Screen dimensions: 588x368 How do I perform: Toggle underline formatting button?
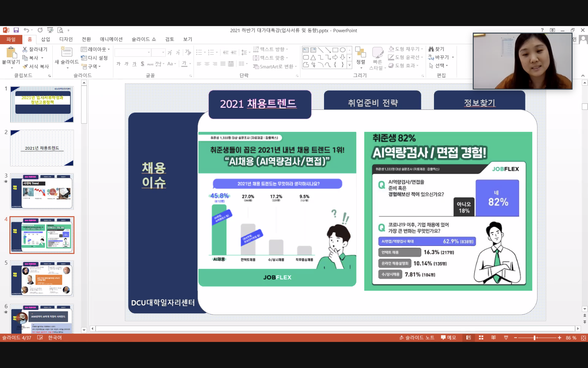(x=134, y=64)
